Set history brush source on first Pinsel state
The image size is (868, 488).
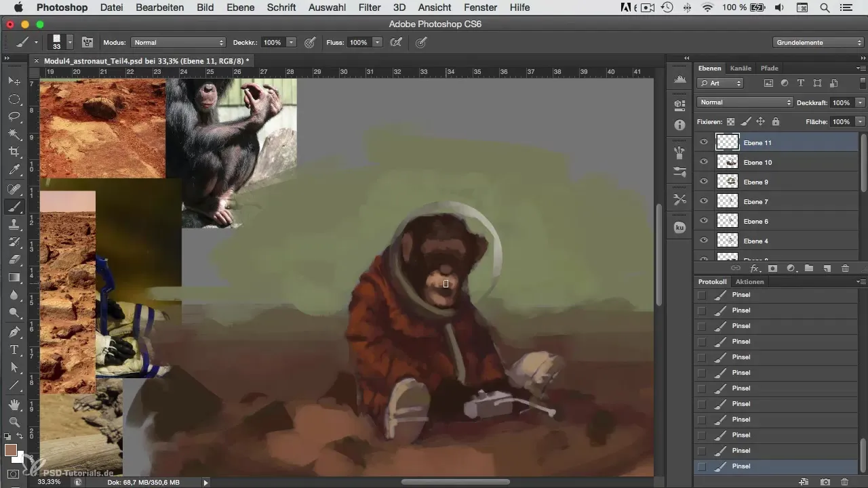702,295
